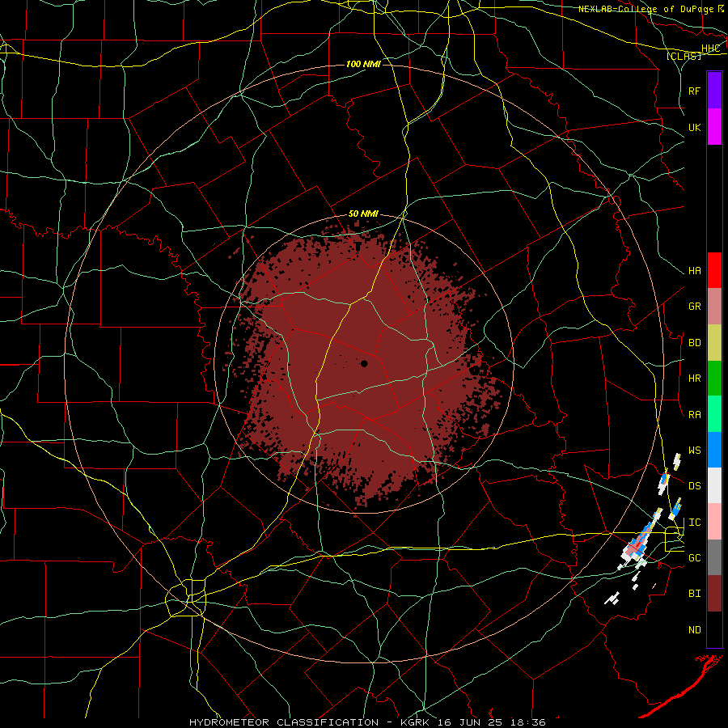Click the DS white legend swatch
728x728 pixels.
(714, 485)
